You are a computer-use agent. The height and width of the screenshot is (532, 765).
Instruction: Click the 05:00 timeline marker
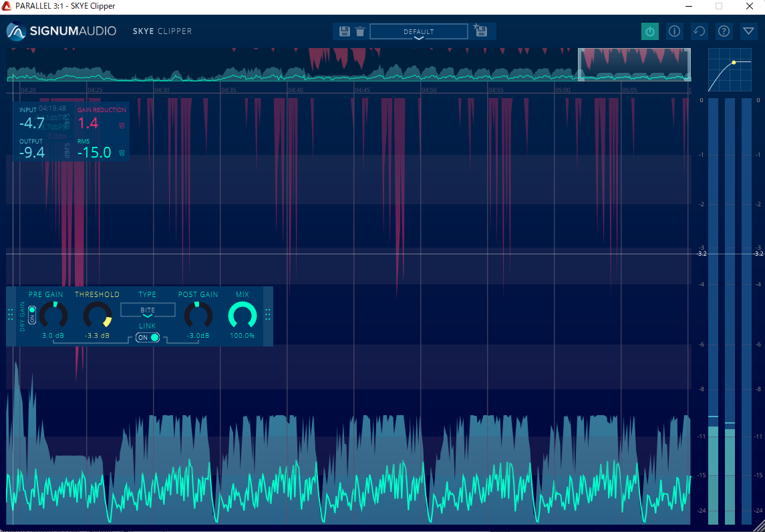(x=563, y=90)
